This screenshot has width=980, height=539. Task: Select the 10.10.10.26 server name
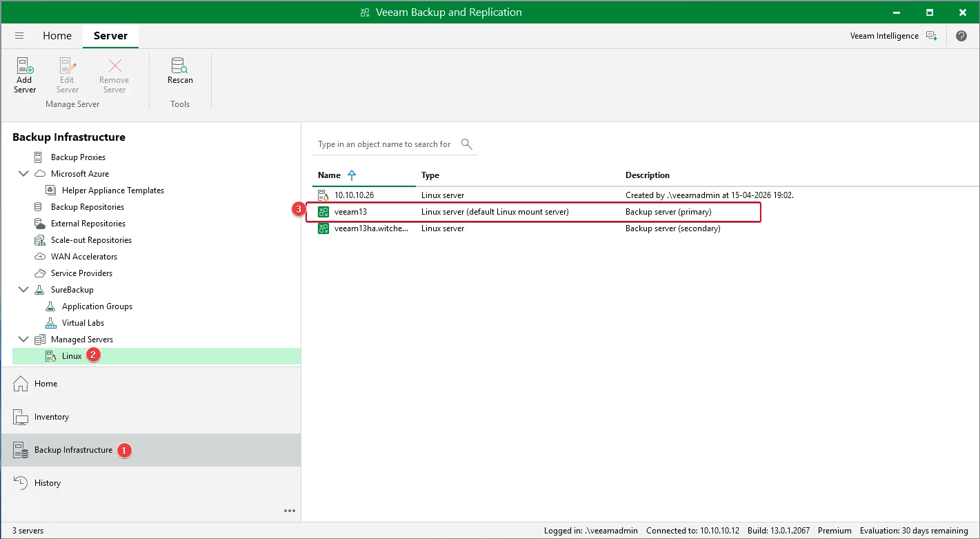[354, 195]
